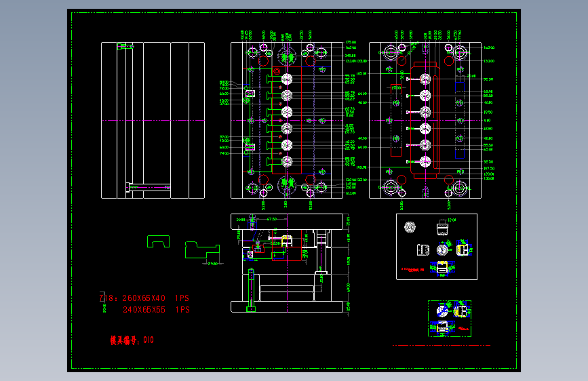The width and height of the screenshot is (588, 381).
Task: Click the small red double-circle in middle view
Action: click(x=277, y=71)
